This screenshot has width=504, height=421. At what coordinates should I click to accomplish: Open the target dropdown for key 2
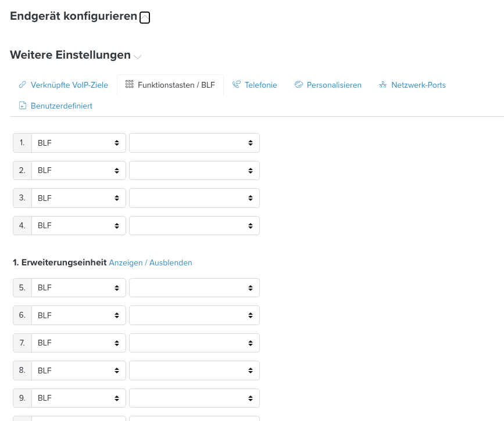[x=195, y=171]
